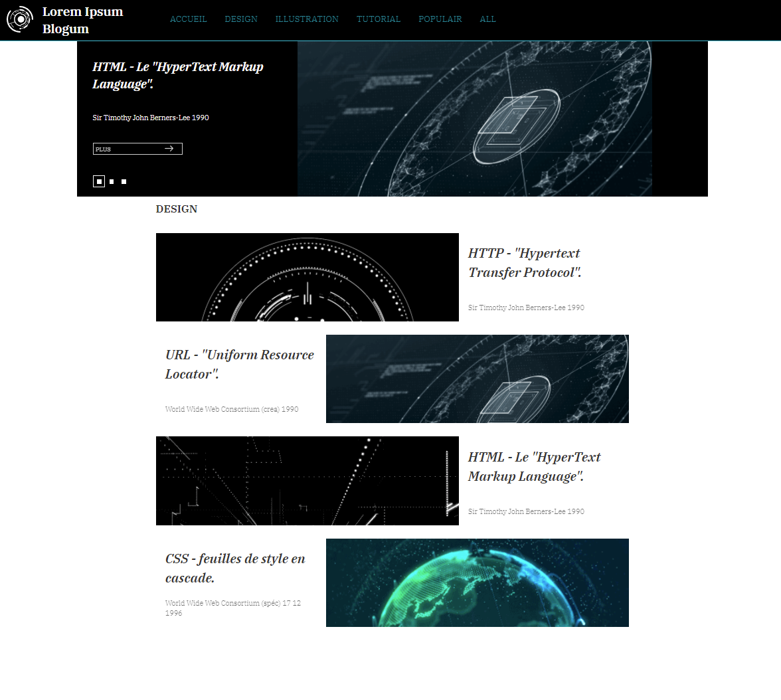Click the circular blog logo icon
Image resolution: width=781 pixels, height=700 pixels.
[19, 19]
